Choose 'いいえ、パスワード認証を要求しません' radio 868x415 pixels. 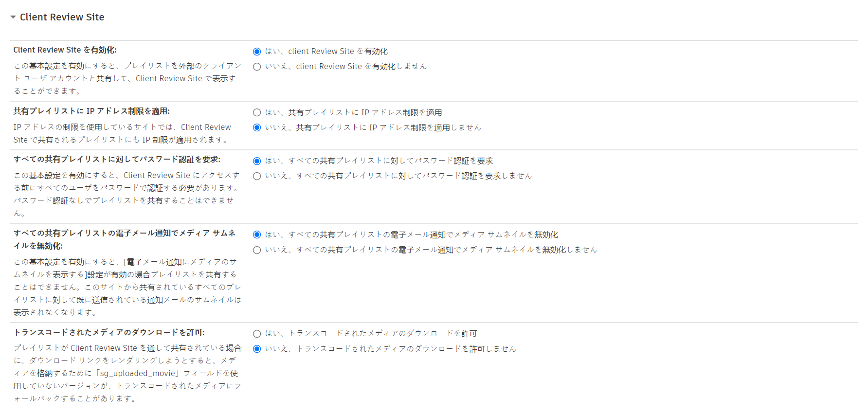(x=257, y=176)
